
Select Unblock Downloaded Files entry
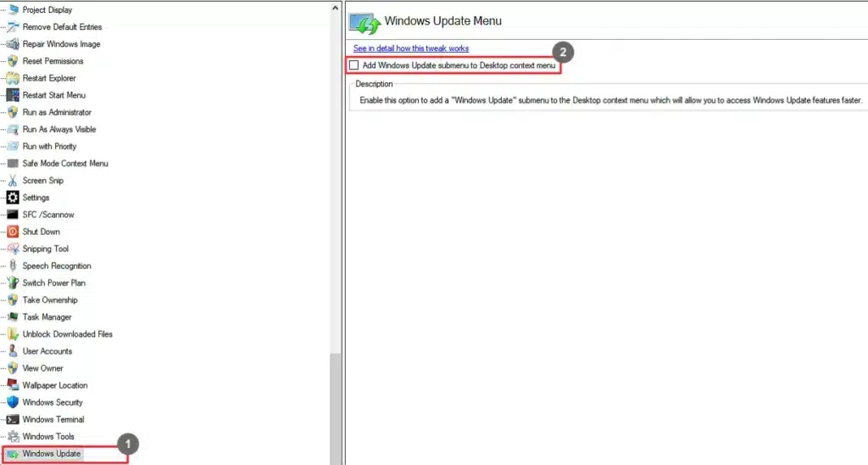coord(67,334)
